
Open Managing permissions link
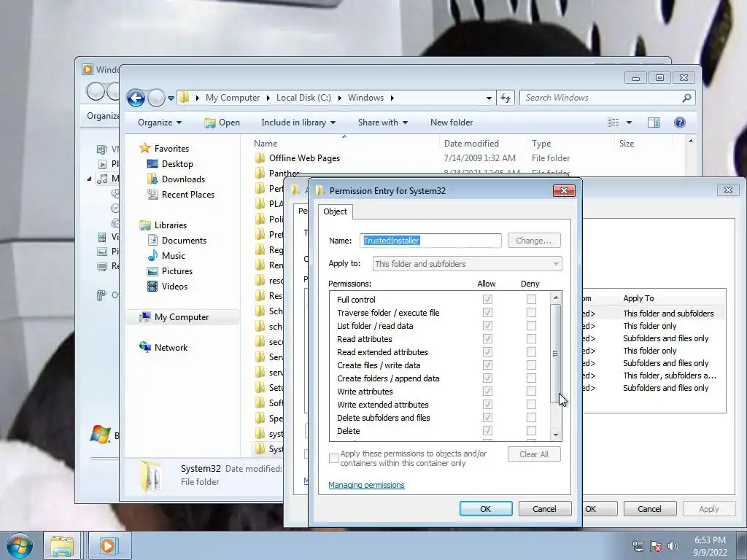coord(366,485)
